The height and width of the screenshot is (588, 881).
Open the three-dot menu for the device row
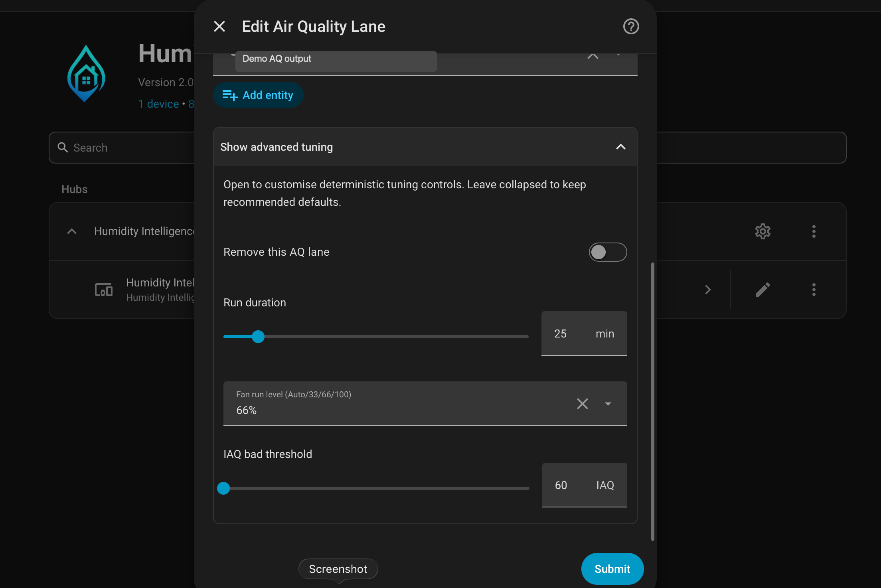pos(814,290)
